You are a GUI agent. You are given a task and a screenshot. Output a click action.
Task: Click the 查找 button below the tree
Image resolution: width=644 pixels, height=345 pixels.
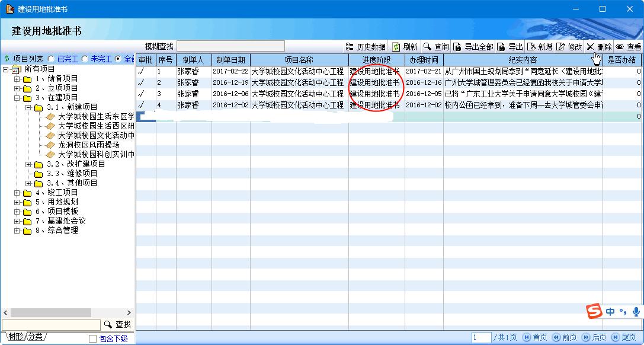point(117,324)
